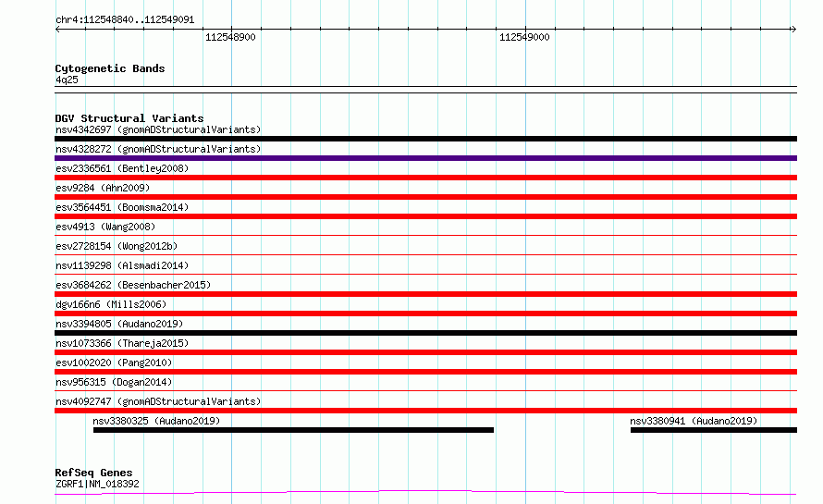Click the 4q25 cytogenetic band line

[425, 90]
